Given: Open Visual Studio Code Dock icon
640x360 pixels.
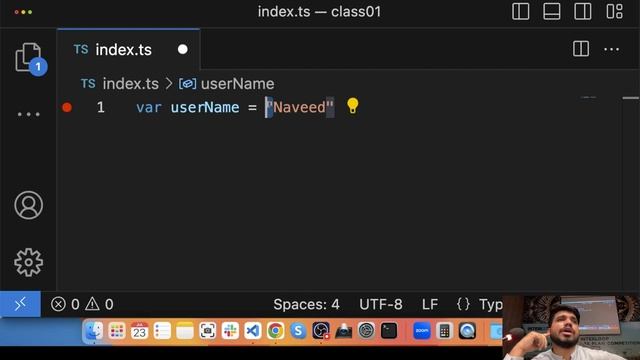Looking at the screenshot, I should 253,331.
